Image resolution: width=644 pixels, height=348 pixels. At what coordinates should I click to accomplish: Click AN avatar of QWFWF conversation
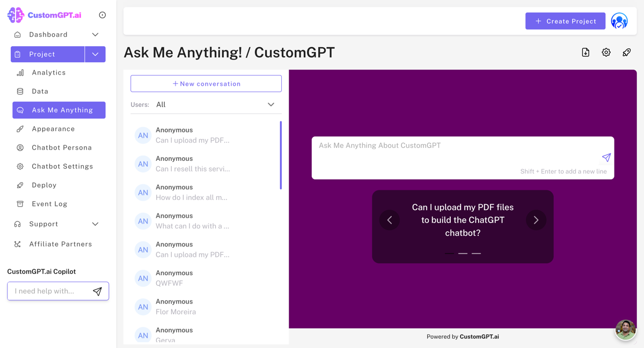pos(143,278)
